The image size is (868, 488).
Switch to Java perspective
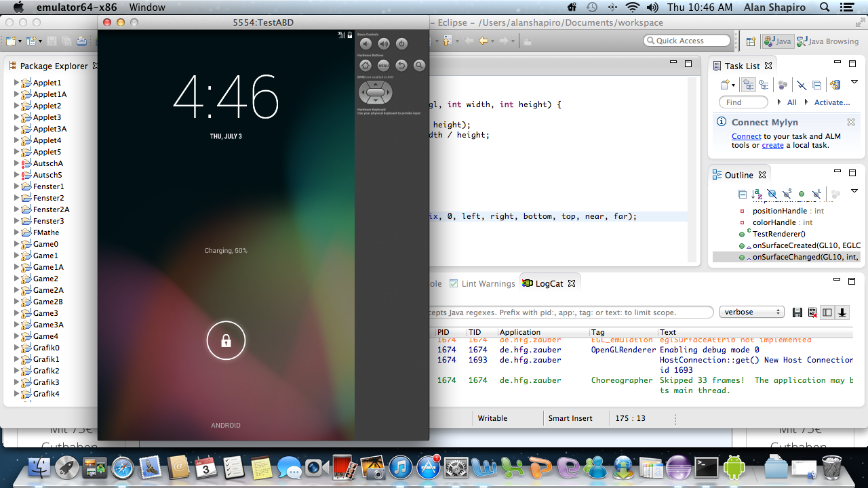(777, 41)
